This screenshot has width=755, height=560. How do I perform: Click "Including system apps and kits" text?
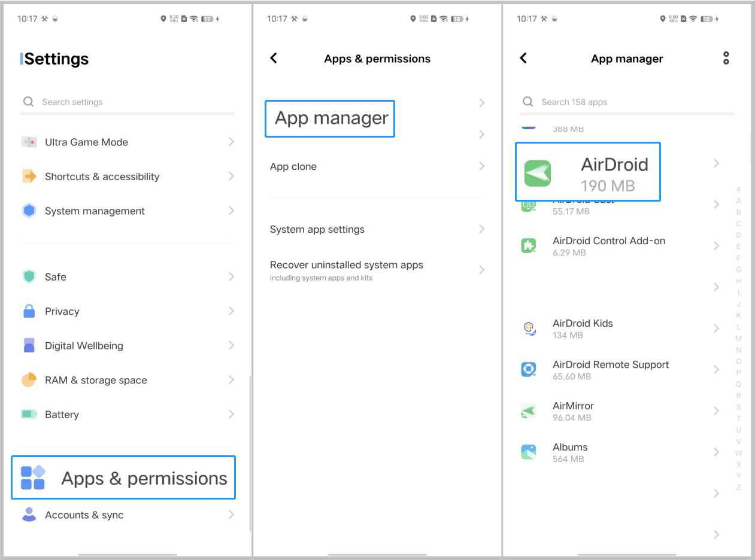pyautogui.click(x=321, y=278)
